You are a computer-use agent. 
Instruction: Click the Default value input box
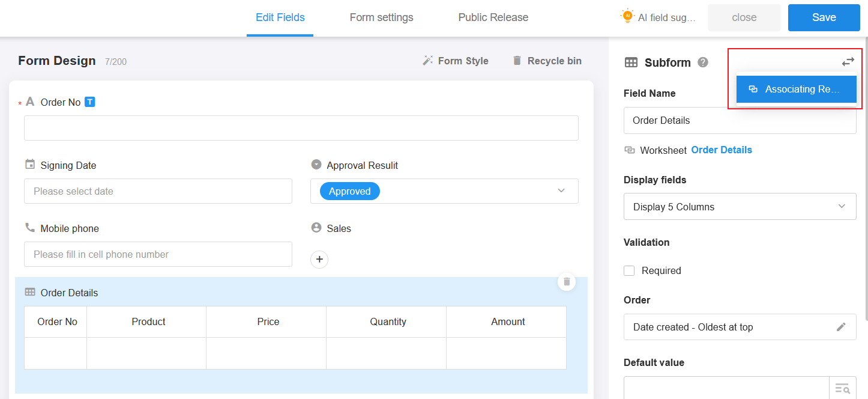point(726,389)
